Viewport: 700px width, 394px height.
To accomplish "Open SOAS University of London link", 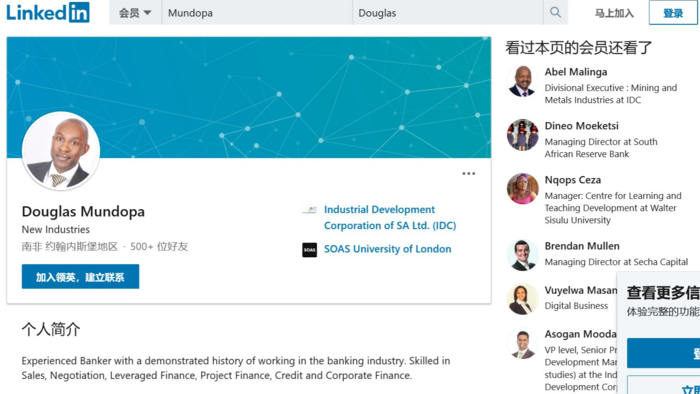I will click(388, 249).
